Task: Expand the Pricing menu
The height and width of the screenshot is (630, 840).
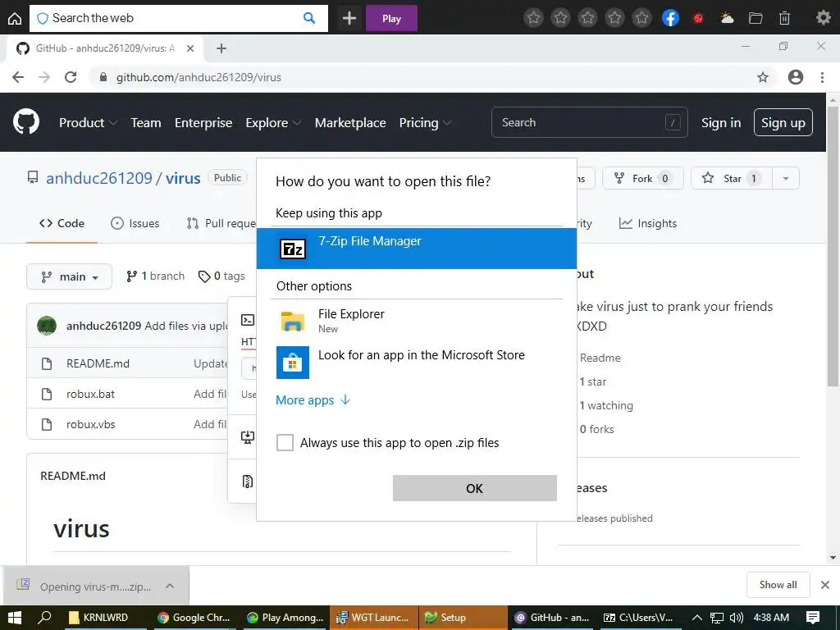Action: (426, 123)
